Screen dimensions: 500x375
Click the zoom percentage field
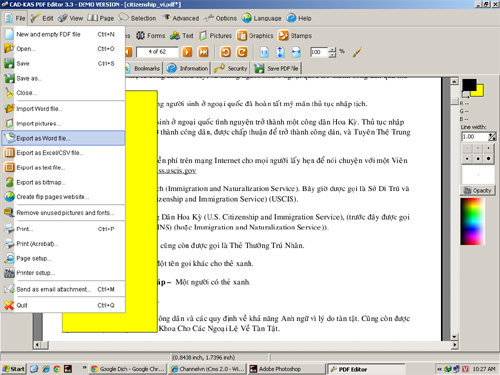[319, 52]
